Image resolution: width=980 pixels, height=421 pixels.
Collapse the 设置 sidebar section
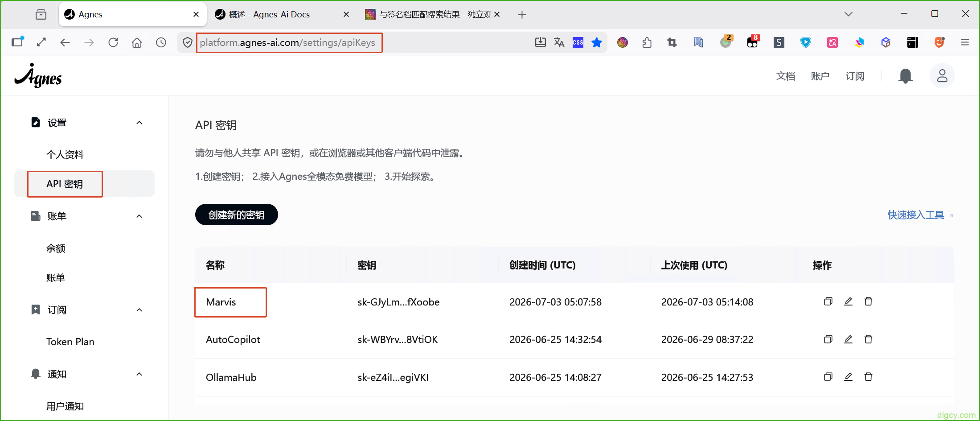[x=139, y=123]
